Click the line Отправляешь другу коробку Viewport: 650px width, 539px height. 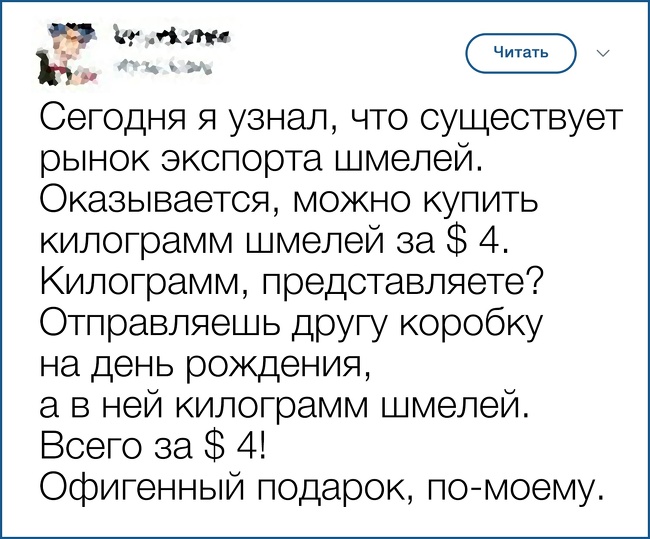click(292, 324)
